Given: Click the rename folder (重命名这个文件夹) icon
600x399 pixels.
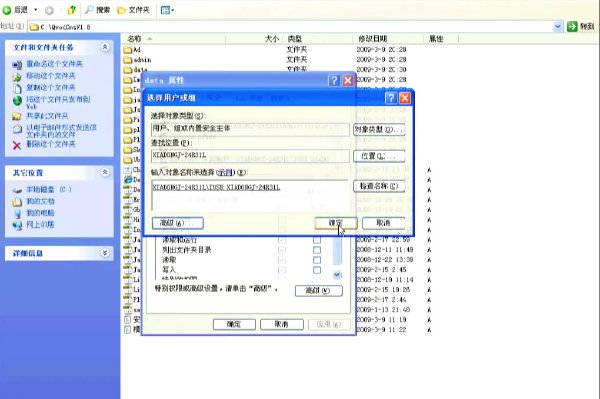Looking at the screenshot, I should 17,65.
